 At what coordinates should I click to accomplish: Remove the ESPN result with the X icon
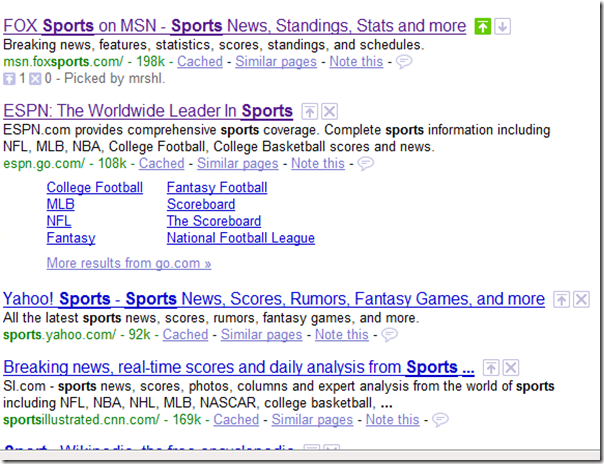point(329,112)
